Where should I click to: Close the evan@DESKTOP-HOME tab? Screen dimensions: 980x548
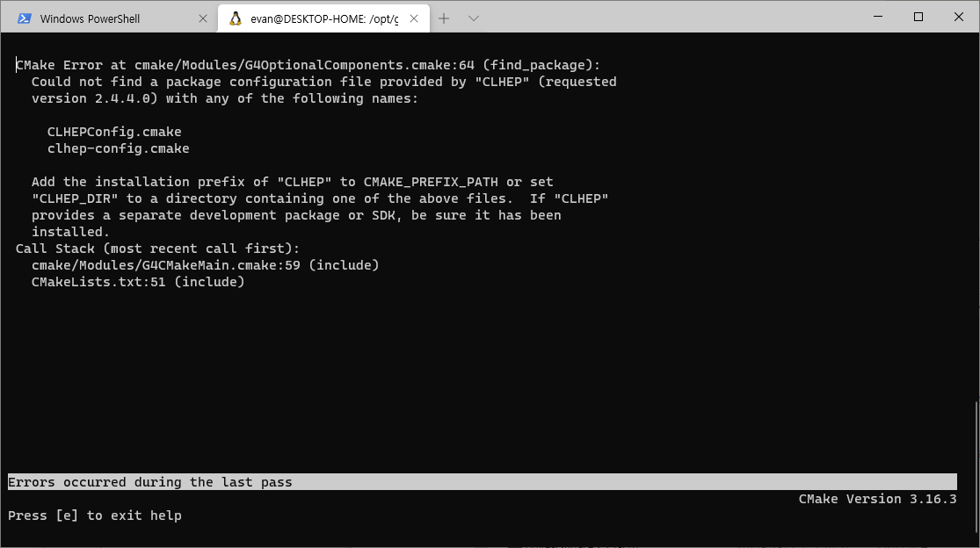(x=414, y=18)
